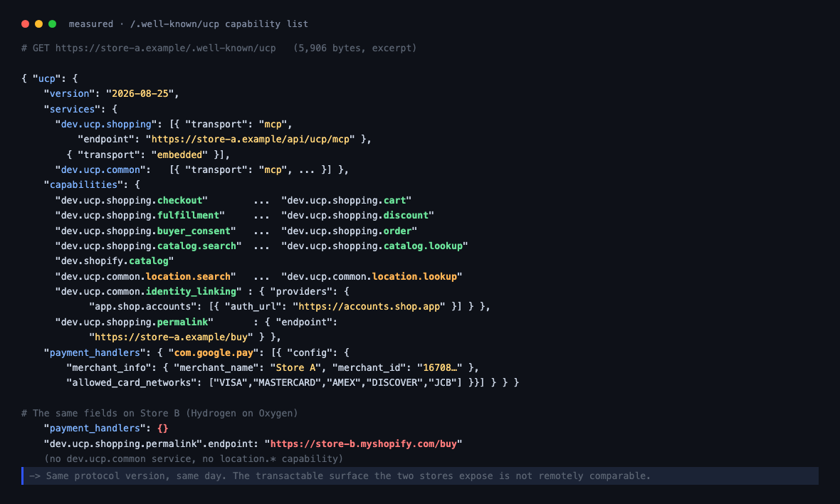Click the "services" key

pos(73,109)
